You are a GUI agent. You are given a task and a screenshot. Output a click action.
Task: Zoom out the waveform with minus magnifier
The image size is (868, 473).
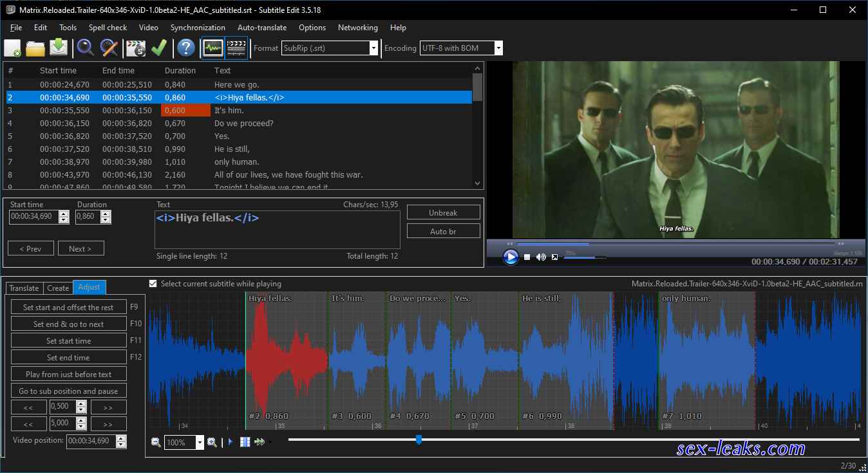[156, 442]
